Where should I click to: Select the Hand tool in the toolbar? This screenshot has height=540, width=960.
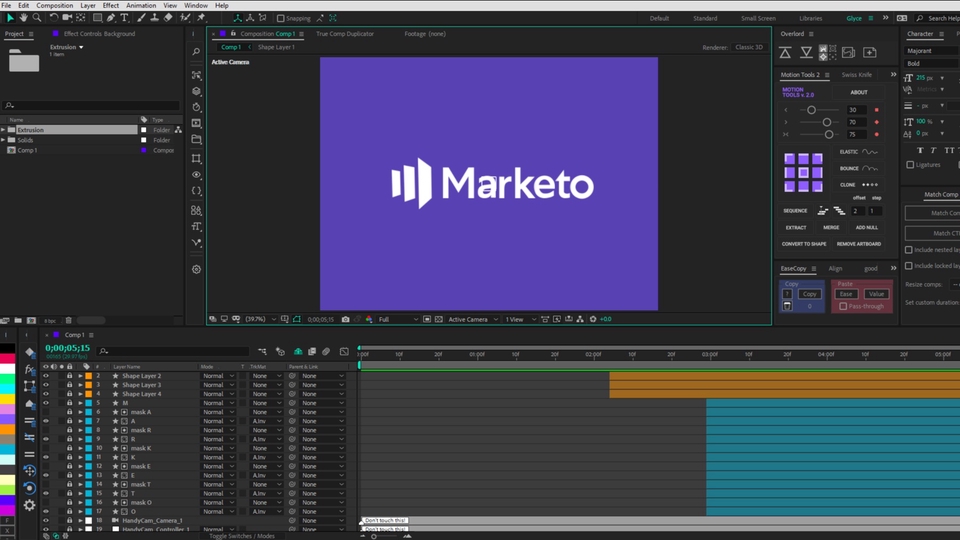24,17
